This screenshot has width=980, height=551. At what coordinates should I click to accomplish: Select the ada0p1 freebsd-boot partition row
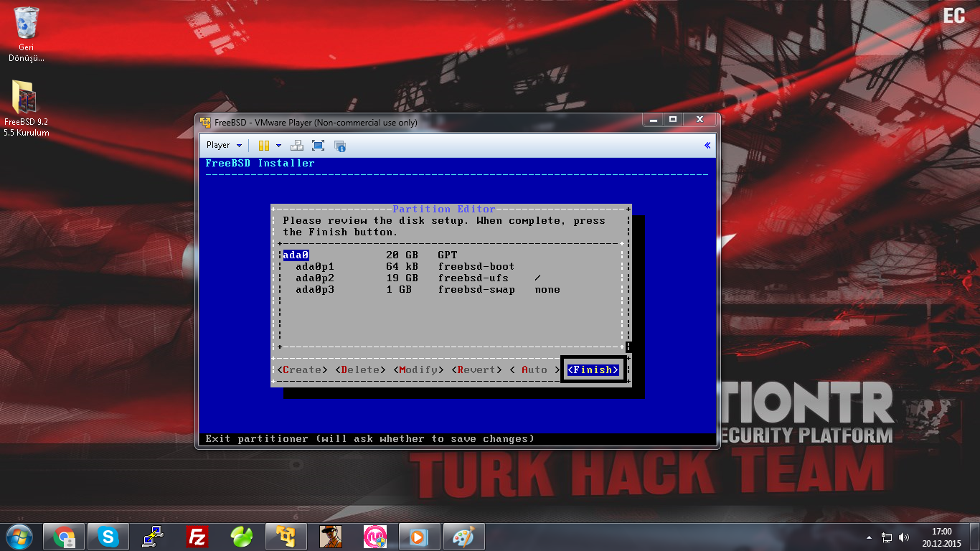point(451,266)
